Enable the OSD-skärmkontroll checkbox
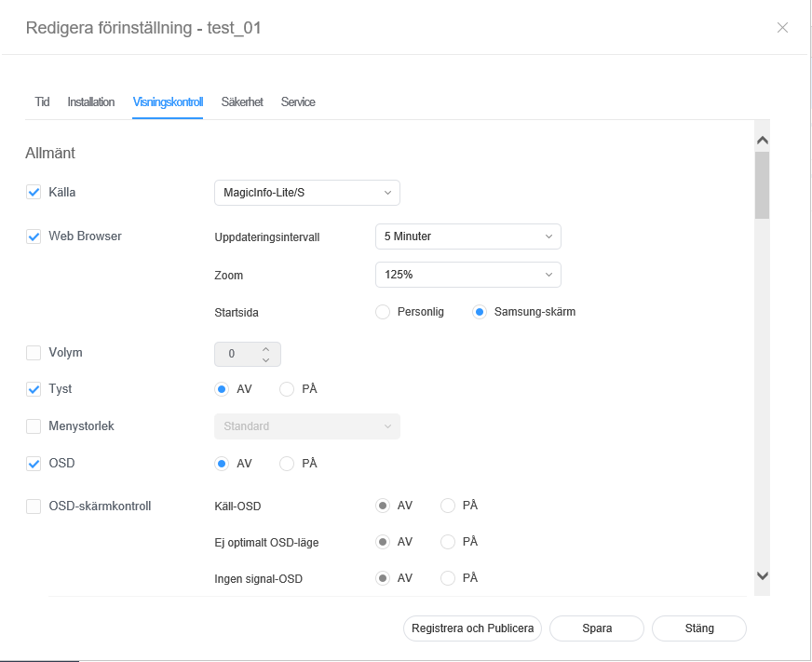 pyautogui.click(x=34, y=507)
